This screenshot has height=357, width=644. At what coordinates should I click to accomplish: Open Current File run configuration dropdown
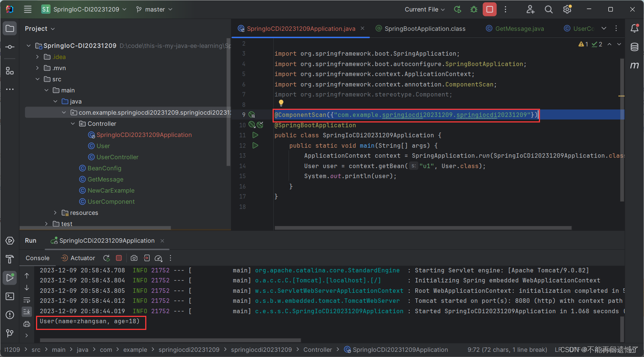425,9
